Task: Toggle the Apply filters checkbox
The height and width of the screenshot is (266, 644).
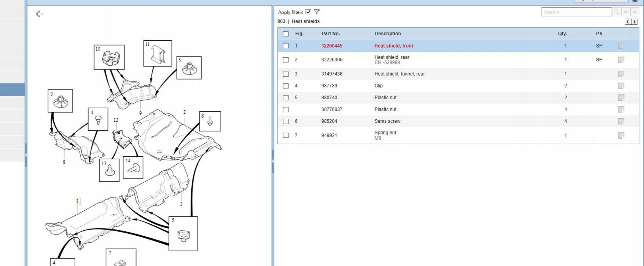Action: (308, 12)
